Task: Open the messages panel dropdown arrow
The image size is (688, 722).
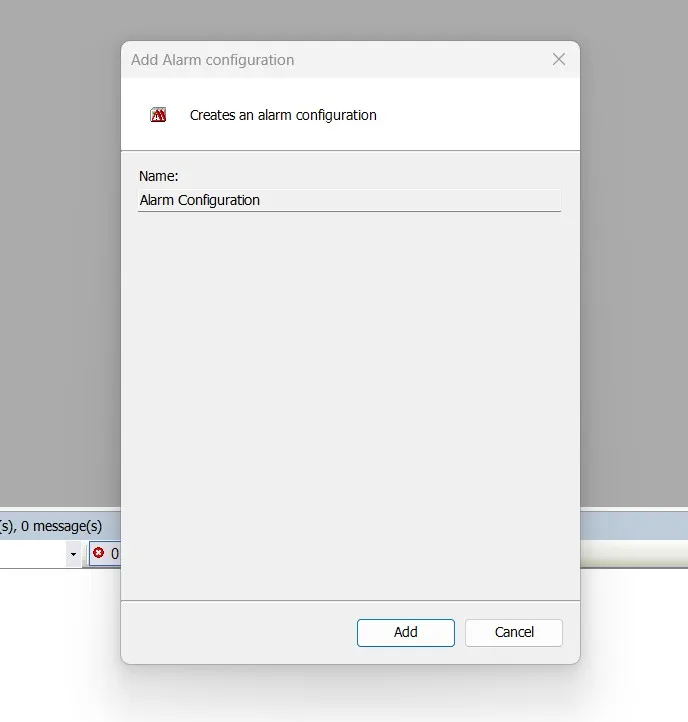Action: coord(73,554)
